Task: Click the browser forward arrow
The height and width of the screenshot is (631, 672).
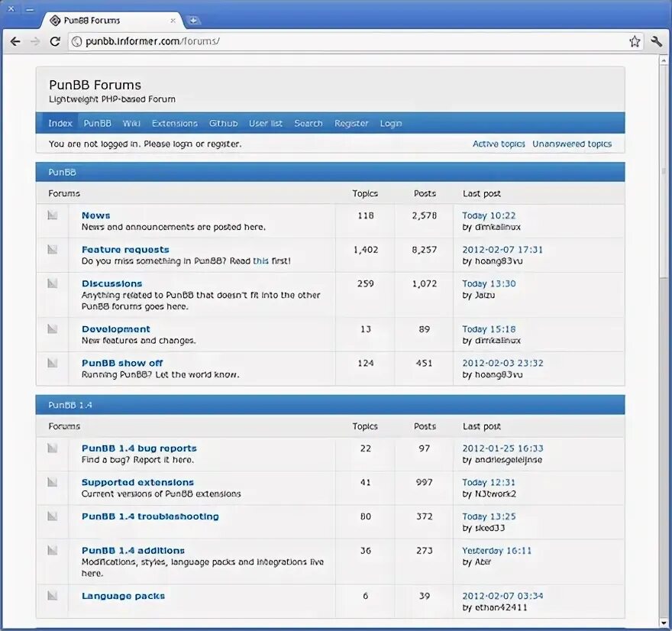Action: point(35,41)
